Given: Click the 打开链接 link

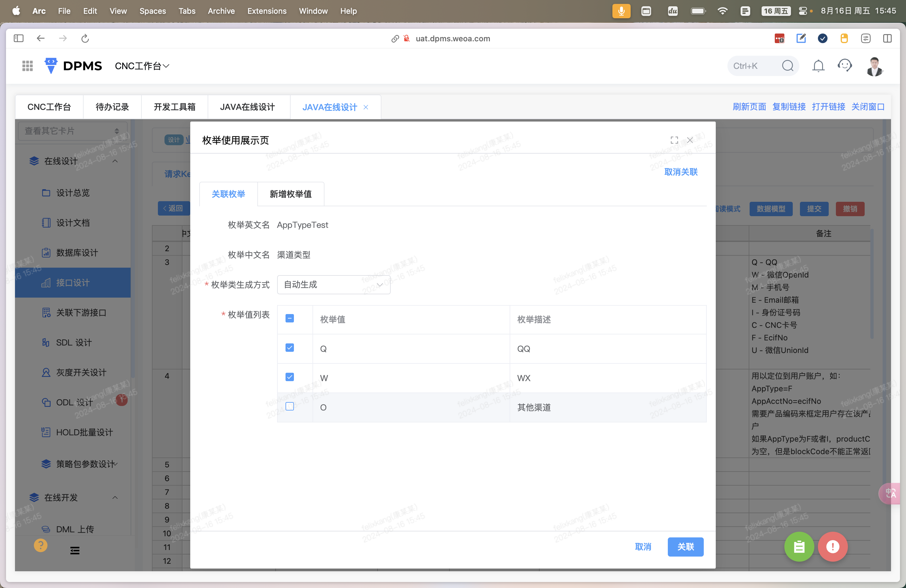Looking at the screenshot, I should [x=829, y=107].
